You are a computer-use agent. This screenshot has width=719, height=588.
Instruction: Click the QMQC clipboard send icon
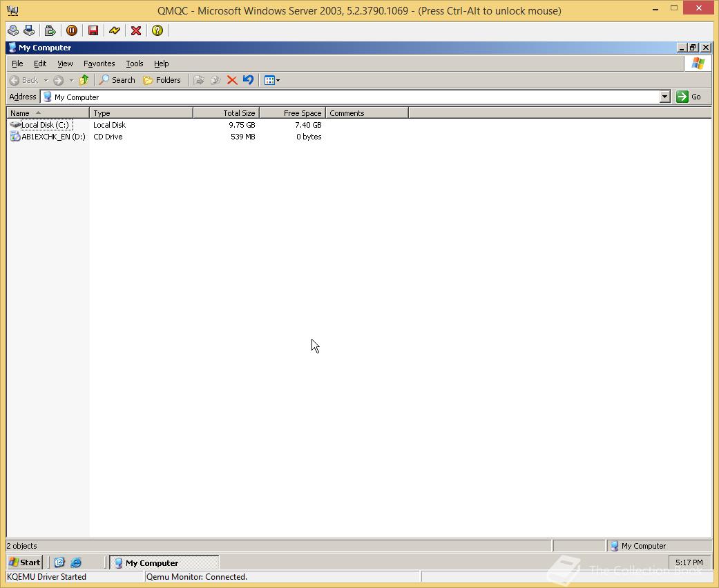tap(50, 30)
